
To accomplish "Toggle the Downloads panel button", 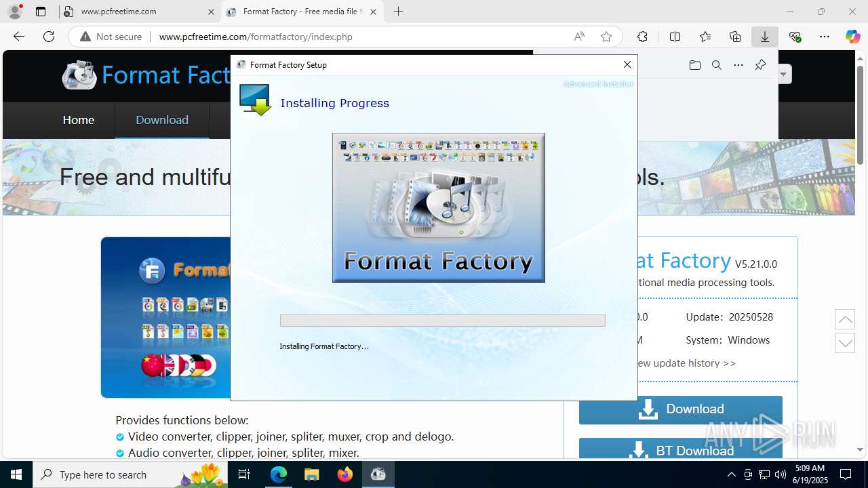I will pyautogui.click(x=765, y=37).
